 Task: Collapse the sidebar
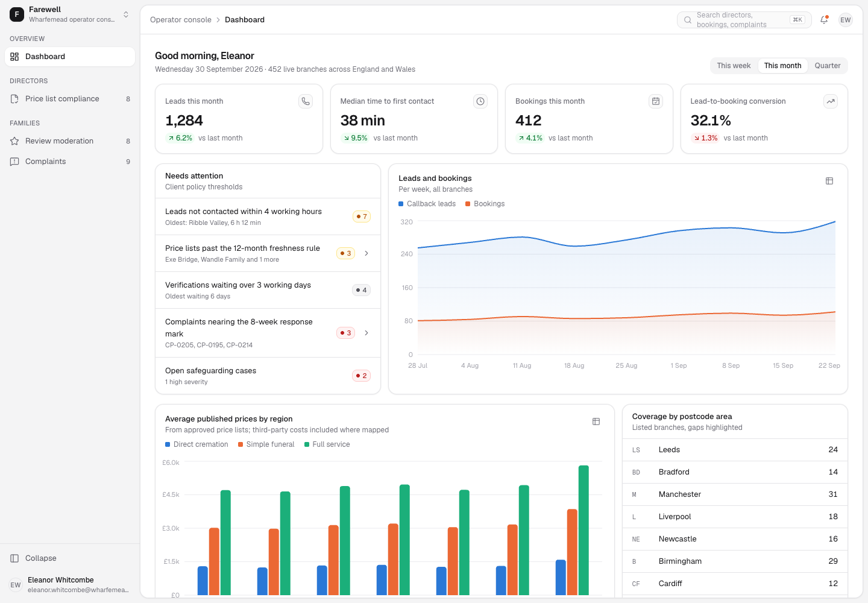point(70,558)
